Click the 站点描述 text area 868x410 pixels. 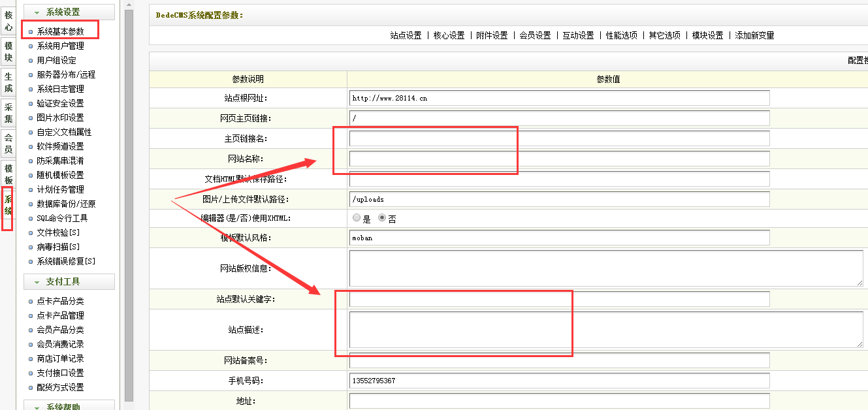pos(605,329)
